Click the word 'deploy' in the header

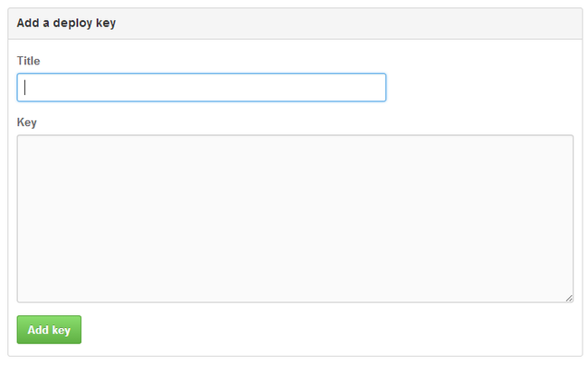(72, 24)
